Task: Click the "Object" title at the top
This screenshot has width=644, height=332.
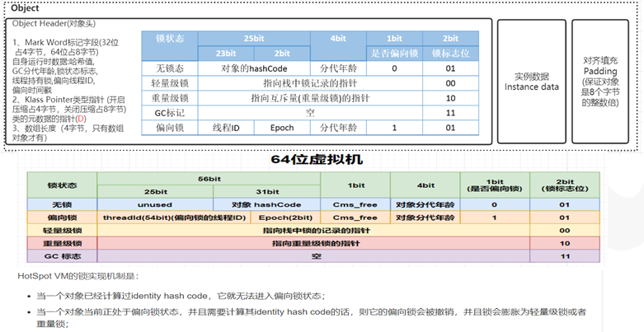Action: [x=25, y=7]
